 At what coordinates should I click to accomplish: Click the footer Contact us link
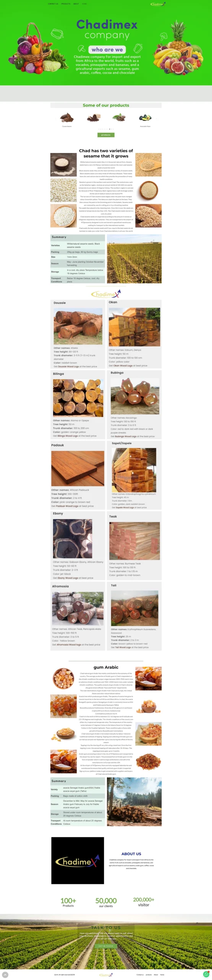coord(140,975)
